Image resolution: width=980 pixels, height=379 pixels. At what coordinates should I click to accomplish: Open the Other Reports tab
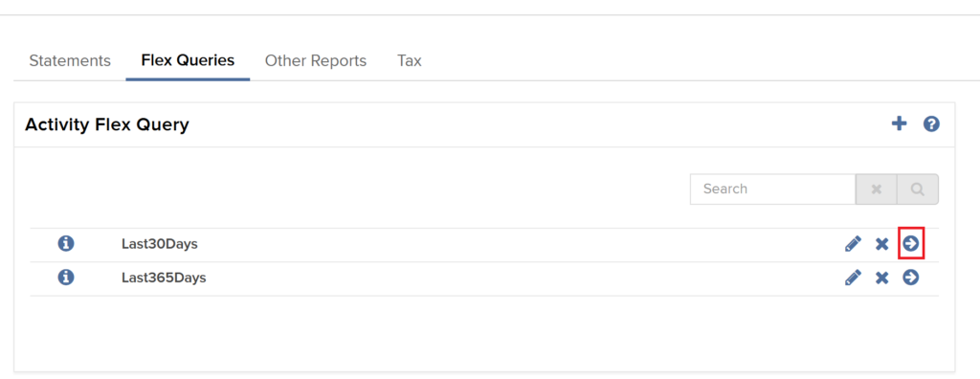(x=316, y=60)
